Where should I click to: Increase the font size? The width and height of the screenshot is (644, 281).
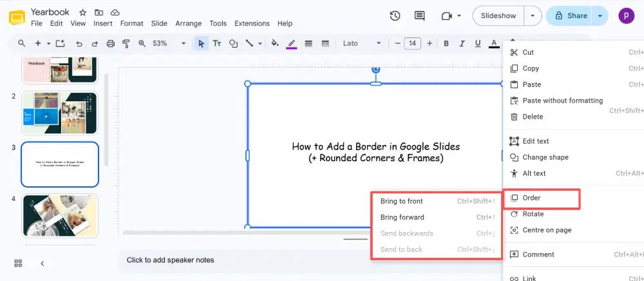coord(430,44)
